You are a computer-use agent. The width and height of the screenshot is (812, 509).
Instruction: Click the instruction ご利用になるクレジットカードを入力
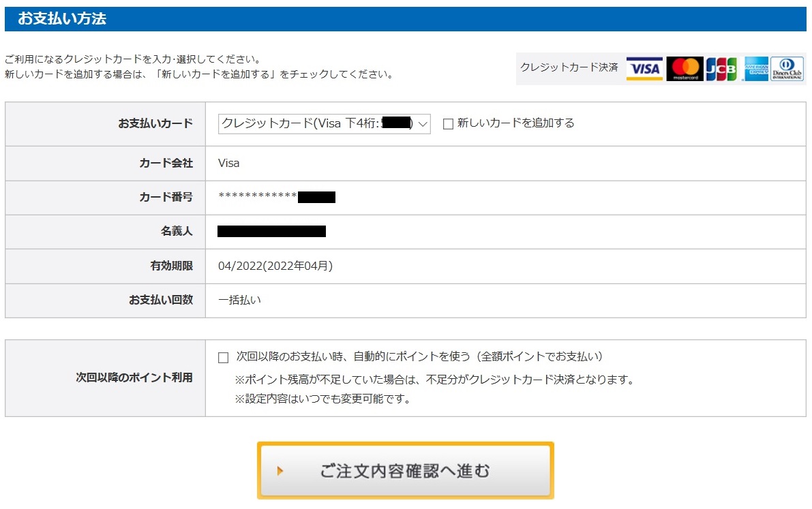pyautogui.click(x=133, y=59)
